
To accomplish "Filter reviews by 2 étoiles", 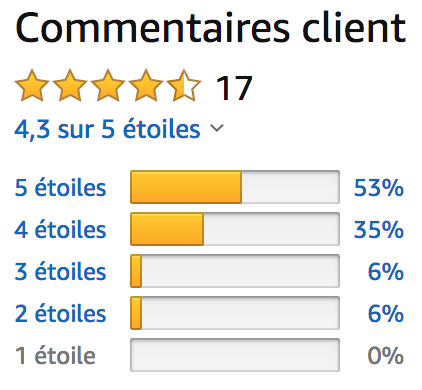I will click(x=60, y=313).
